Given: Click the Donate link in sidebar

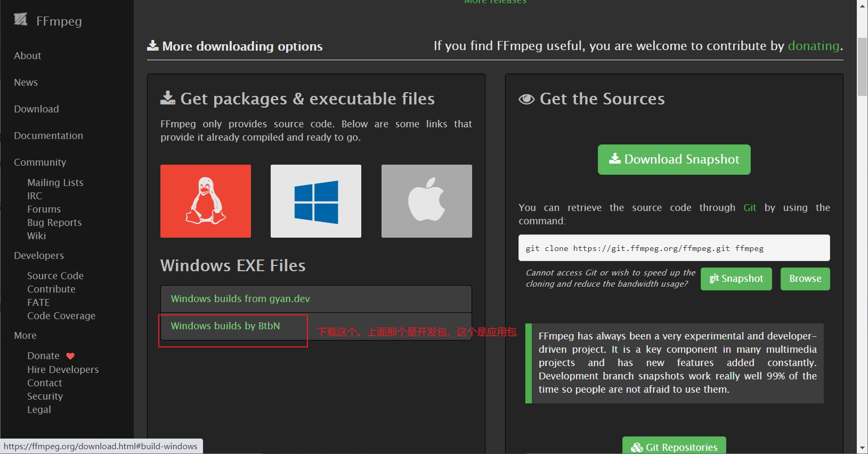Looking at the screenshot, I should pyautogui.click(x=43, y=356).
